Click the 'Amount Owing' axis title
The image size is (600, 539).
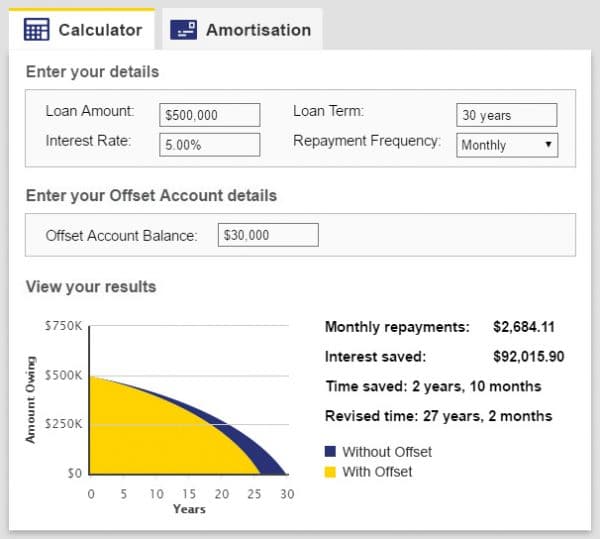tap(30, 400)
